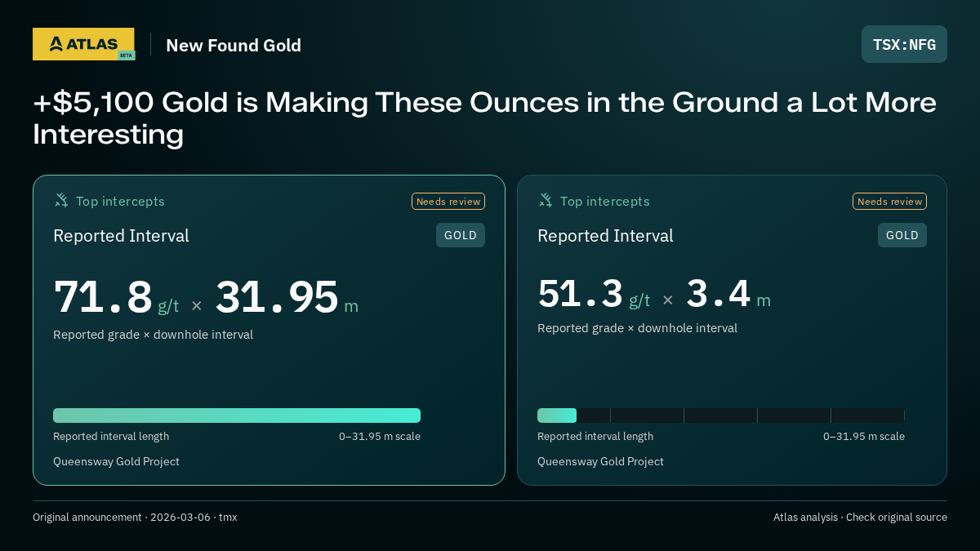Image resolution: width=980 pixels, height=551 pixels.
Task: Click Needs review badge on the 71.8 g/t card
Action: pos(448,201)
